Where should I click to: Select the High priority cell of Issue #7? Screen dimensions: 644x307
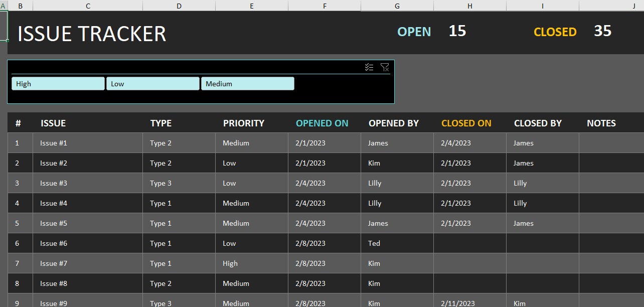(252, 263)
